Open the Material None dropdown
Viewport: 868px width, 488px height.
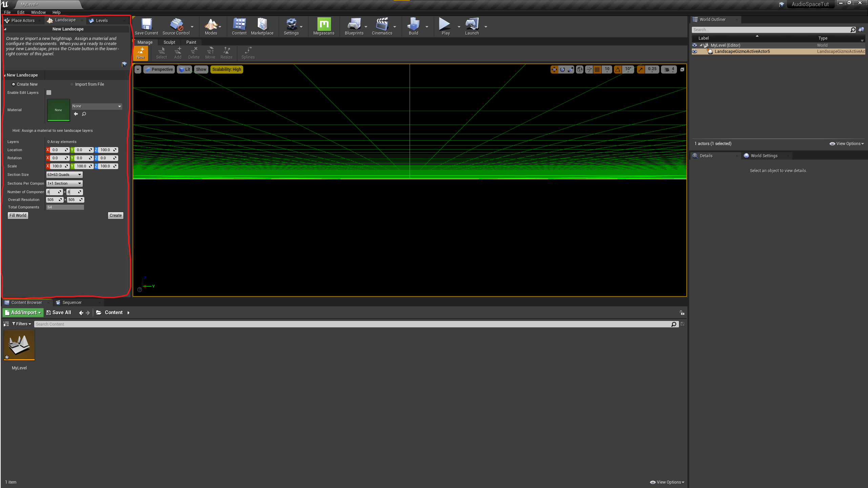point(97,106)
